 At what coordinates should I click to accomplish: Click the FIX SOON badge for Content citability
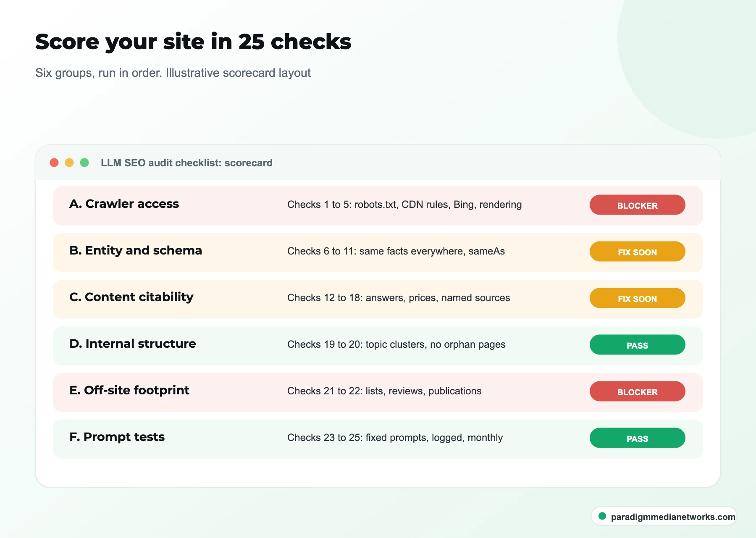[x=637, y=298]
